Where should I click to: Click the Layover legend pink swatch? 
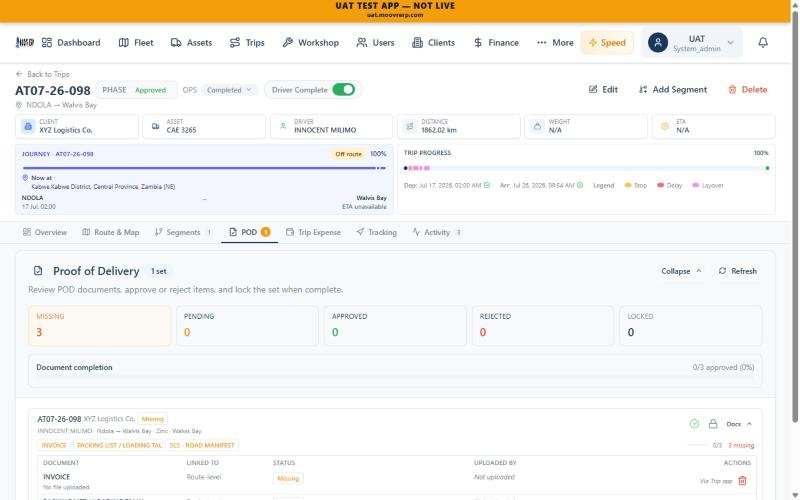[x=695, y=185]
